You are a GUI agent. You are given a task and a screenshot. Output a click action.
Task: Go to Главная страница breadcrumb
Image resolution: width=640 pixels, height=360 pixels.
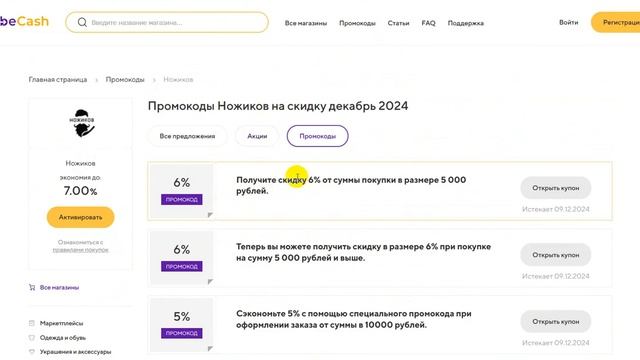coord(58,80)
